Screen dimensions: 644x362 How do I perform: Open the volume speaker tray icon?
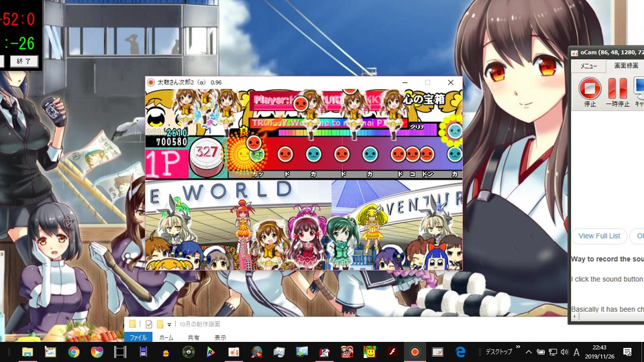[x=565, y=352]
